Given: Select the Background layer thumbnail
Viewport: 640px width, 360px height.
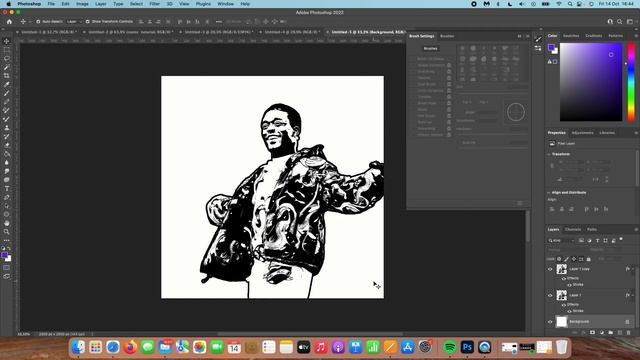Looking at the screenshot, I should pos(562,322).
